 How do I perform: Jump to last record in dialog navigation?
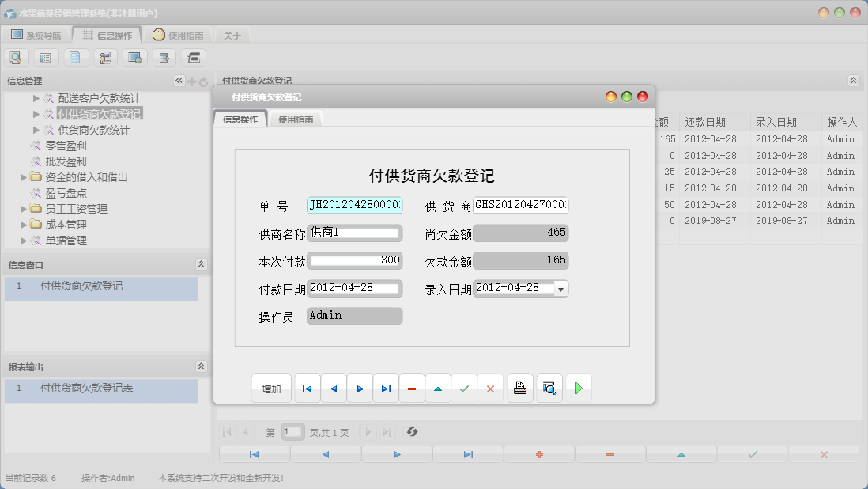(386, 389)
